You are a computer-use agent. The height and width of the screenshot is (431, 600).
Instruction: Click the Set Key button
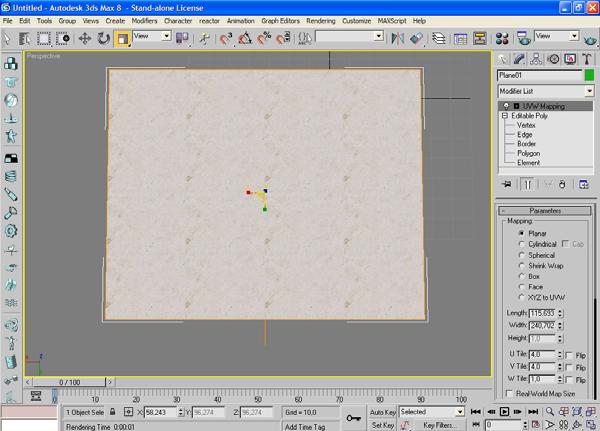pos(382,425)
